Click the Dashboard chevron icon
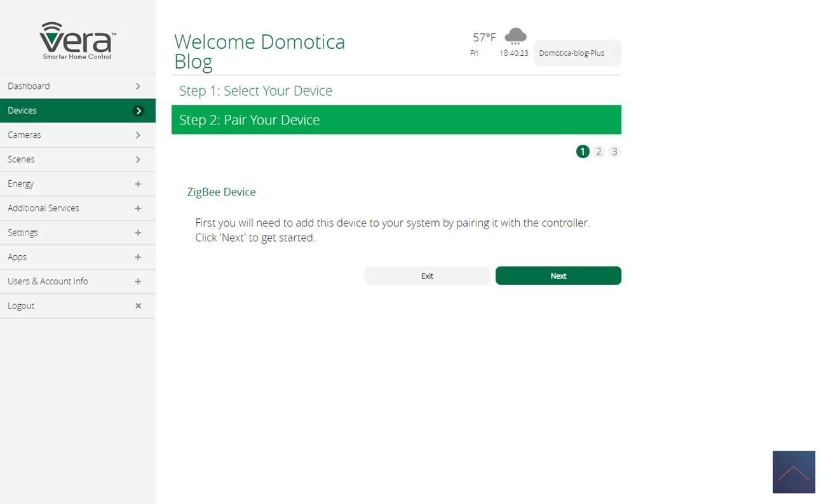Image resolution: width=826 pixels, height=504 pixels. (138, 86)
